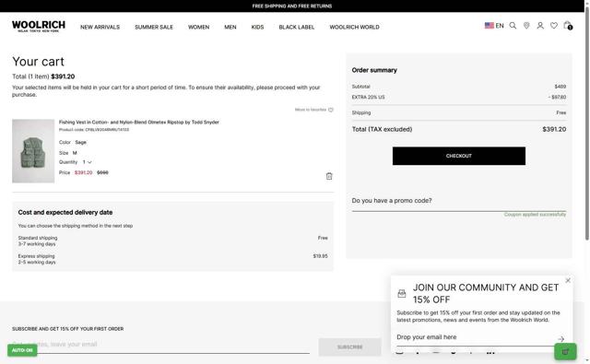Screen dimensions: 590x364
Task: Open Woolrich World menu
Action: pos(354,27)
